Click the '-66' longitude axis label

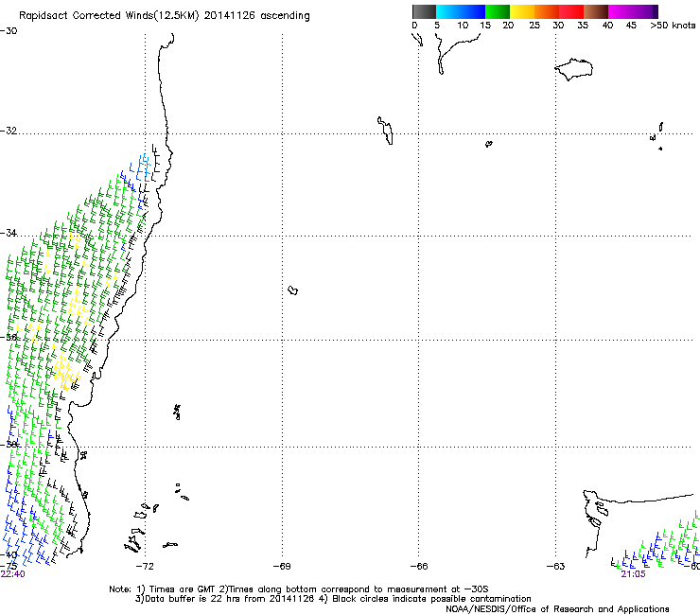pos(419,567)
